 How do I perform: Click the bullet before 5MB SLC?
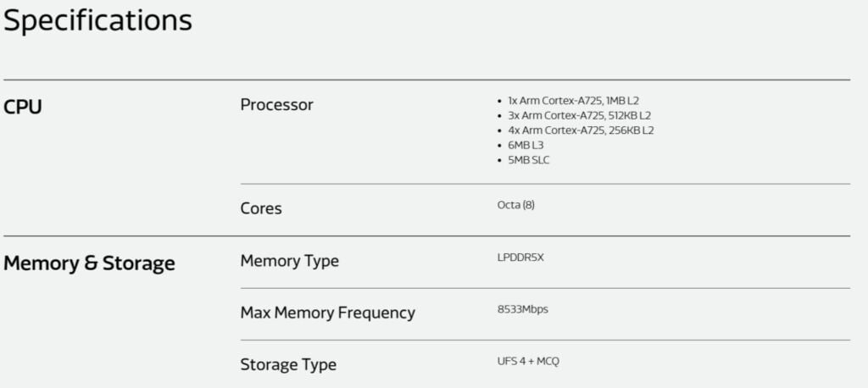[500, 161]
